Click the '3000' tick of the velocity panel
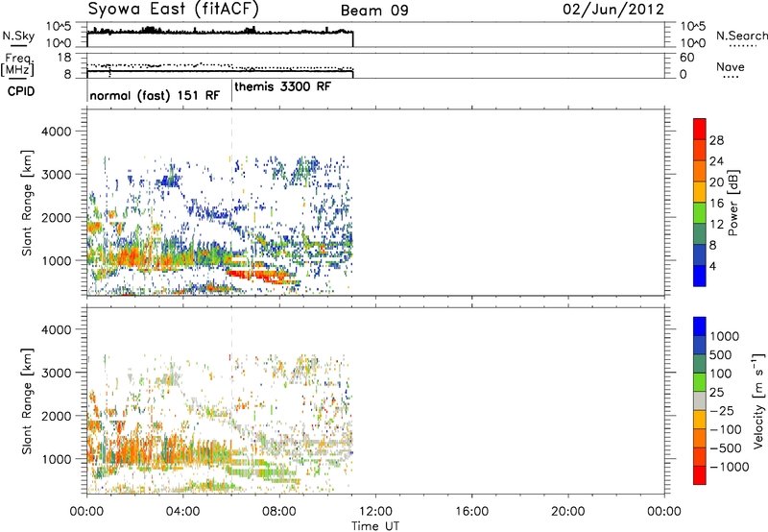Screen dimensions: 768x532 pyautogui.click(x=56, y=373)
